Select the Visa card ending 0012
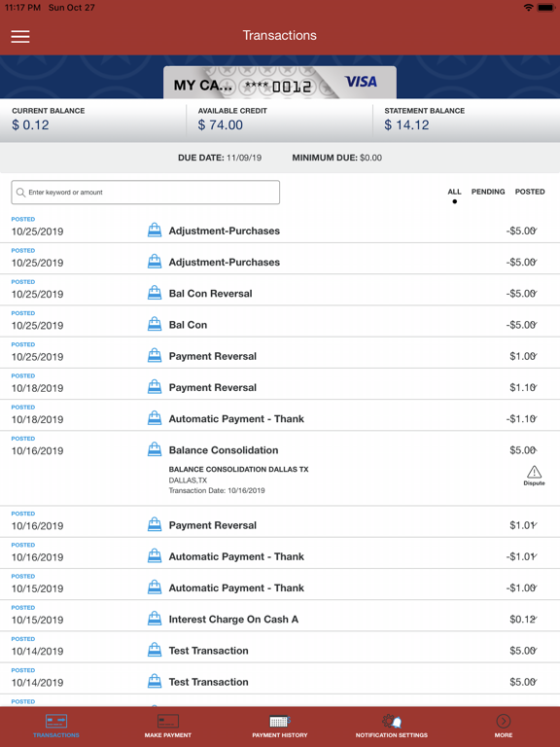Viewport: 560px width, 747px height. [280, 83]
